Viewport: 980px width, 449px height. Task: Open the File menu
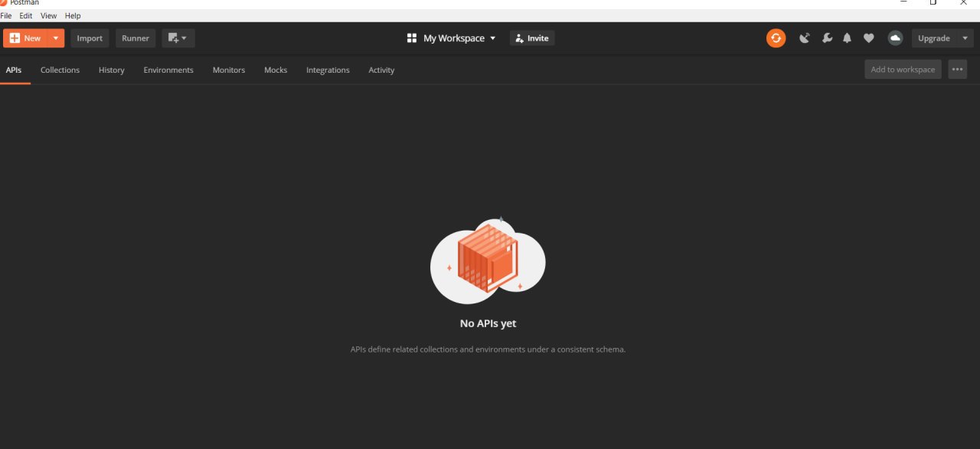pos(6,15)
